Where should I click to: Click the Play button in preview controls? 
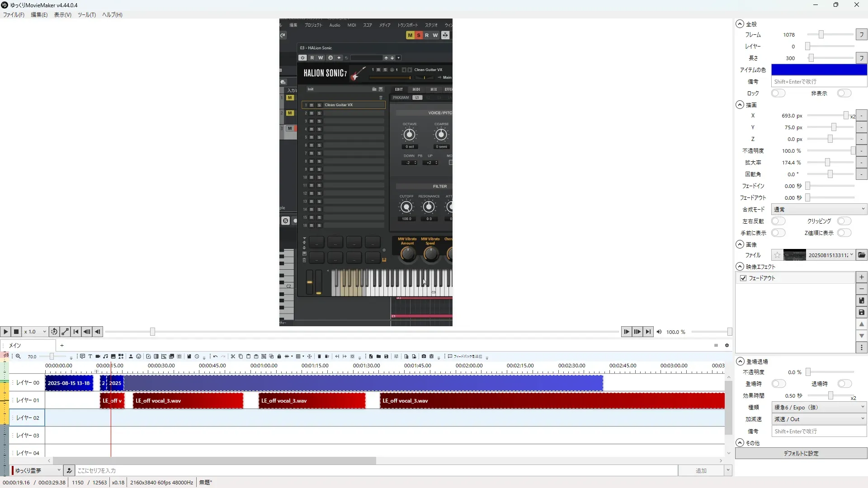tap(5, 332)
